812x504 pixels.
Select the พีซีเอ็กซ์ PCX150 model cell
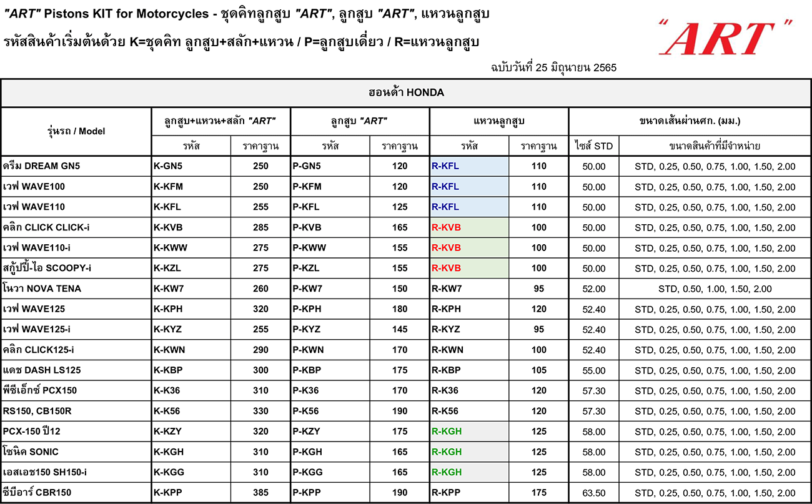point(76,390)
